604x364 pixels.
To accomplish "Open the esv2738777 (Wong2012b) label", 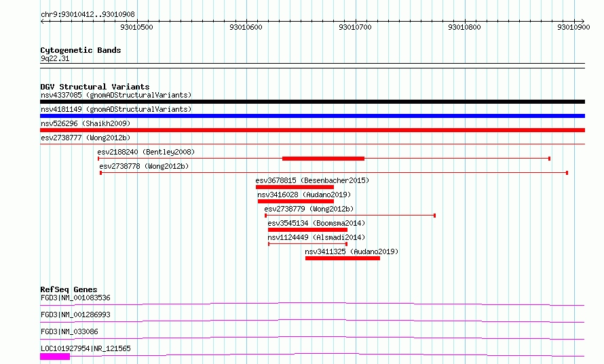I will pos(86,138).
